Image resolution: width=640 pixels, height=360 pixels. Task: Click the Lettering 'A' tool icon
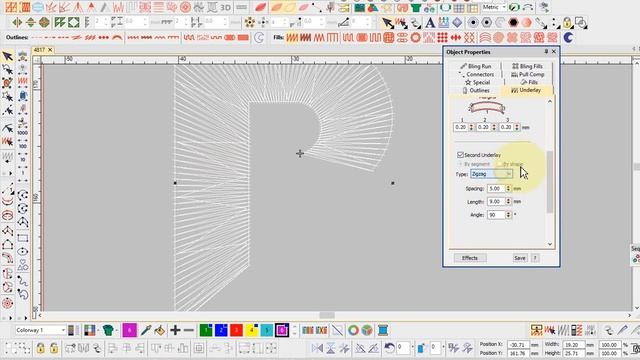tap(430, 23)
